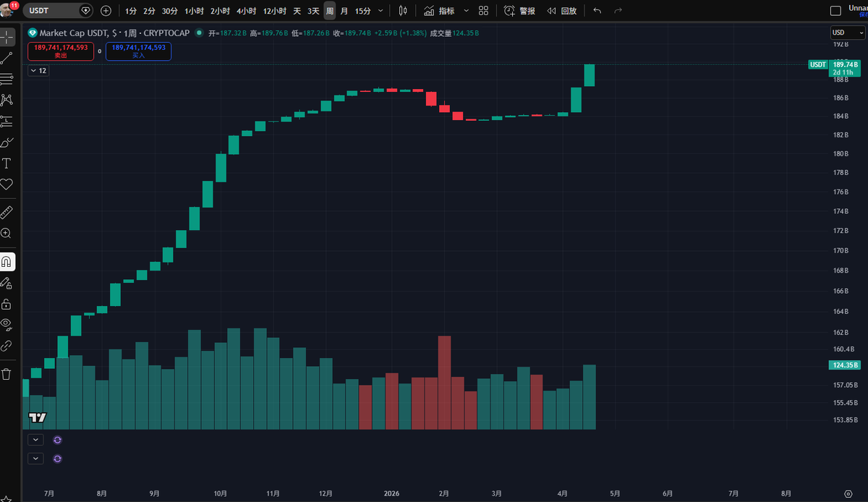Click the undo arrow
This screenshot has height=502, width=868.
(x=597, y=11)
